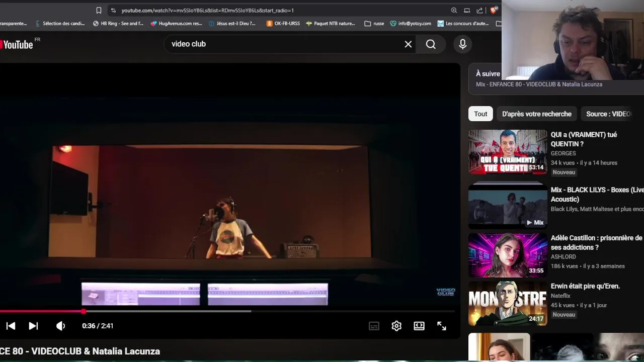644x362 pixels.
Task: Open Brave Shields lion icon
Action: click(494, 10)
